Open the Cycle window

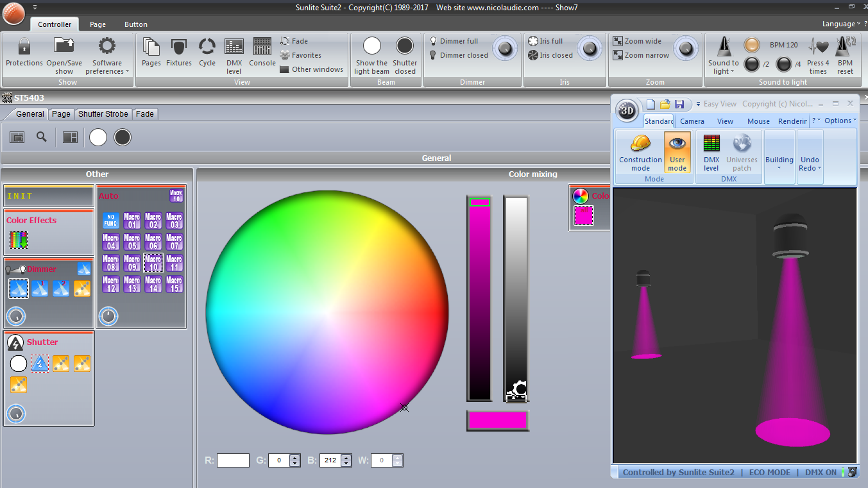[x=207, y=47]
